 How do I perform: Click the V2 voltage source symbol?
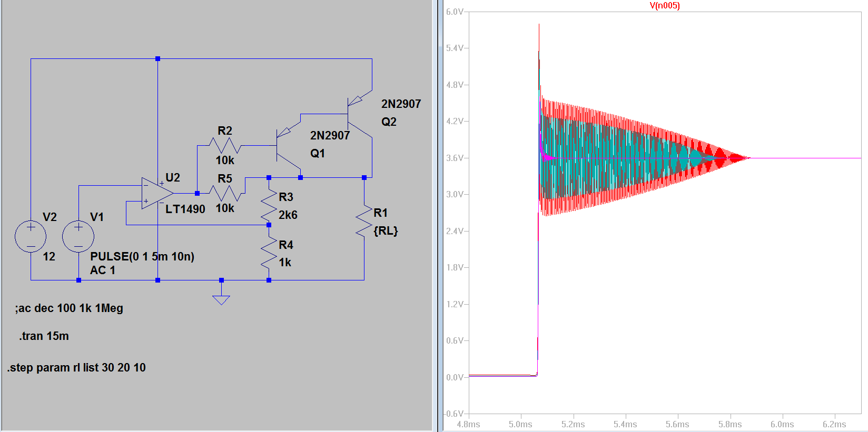(31, 236)
